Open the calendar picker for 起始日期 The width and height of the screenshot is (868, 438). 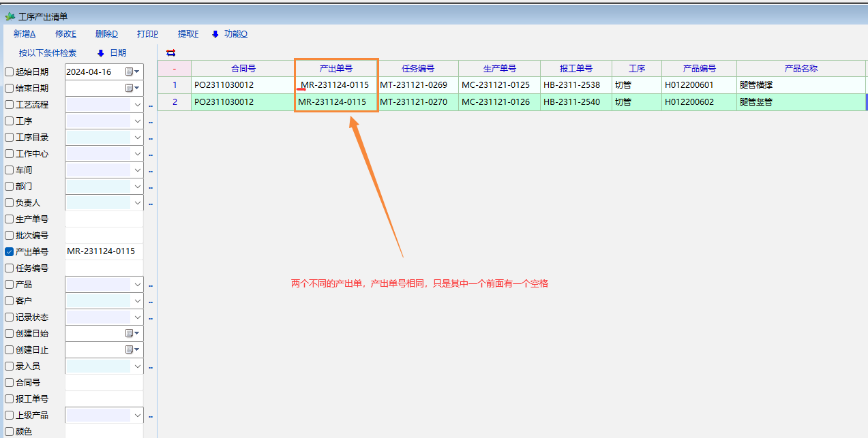(132, 72)
